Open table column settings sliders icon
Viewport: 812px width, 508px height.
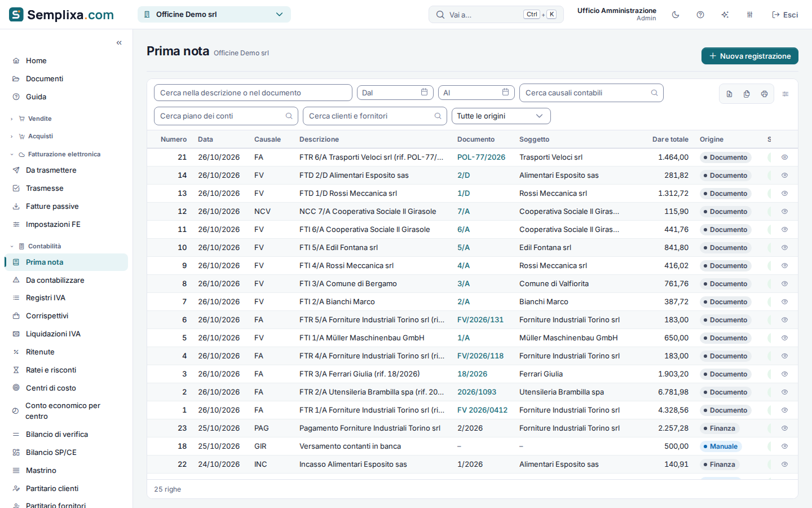point(785,94)
